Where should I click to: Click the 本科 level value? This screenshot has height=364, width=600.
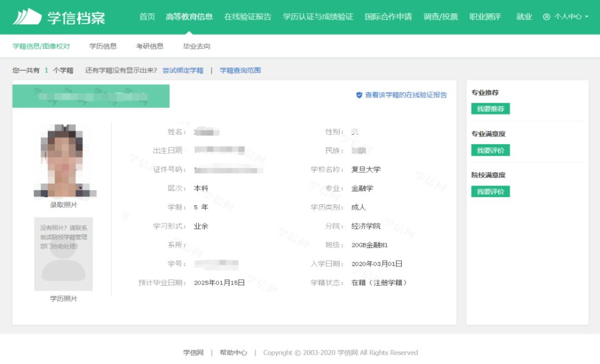[201, 188]
